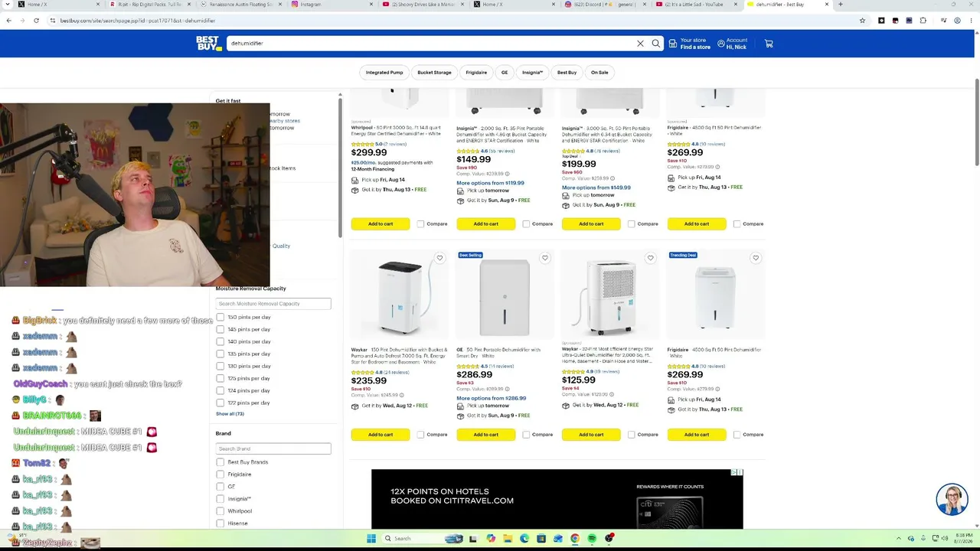The height and width of the screenshot is (551, 980).
Task: Save the Waykar 32-Pint dehumidifier with heart
Action: pyautogui.click(x=650, y=258)
